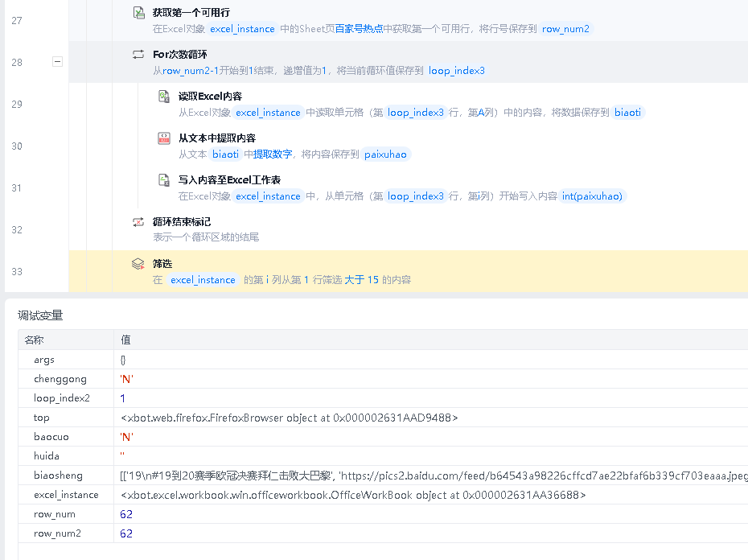Click the loop_index3 variable in For次数循环 step
This screenshot has width=748, height=560.
456,71
